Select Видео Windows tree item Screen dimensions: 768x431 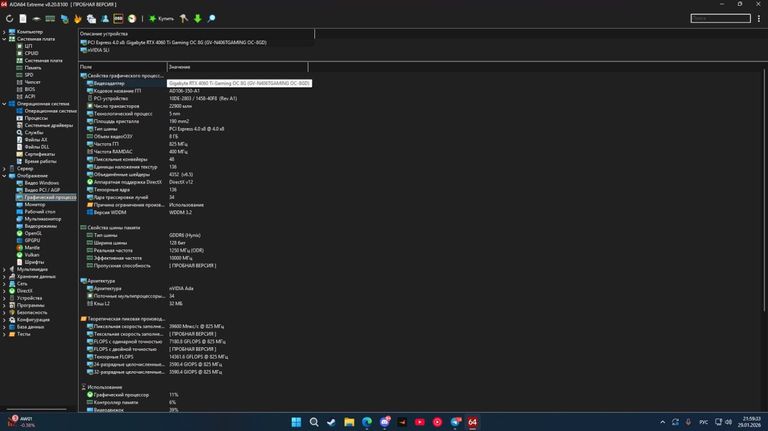pos(42,183)
